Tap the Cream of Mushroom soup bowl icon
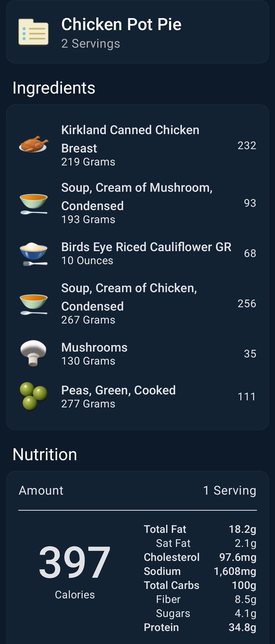 click(x=34, y=204)
